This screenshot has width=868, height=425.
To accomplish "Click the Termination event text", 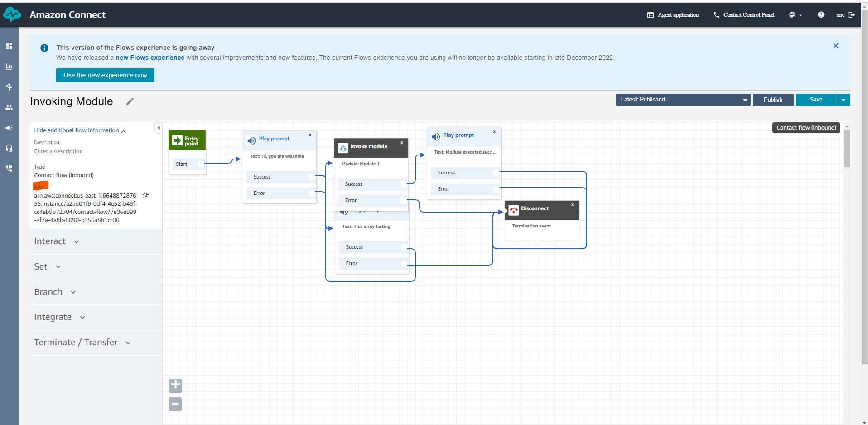I will 531,226.
